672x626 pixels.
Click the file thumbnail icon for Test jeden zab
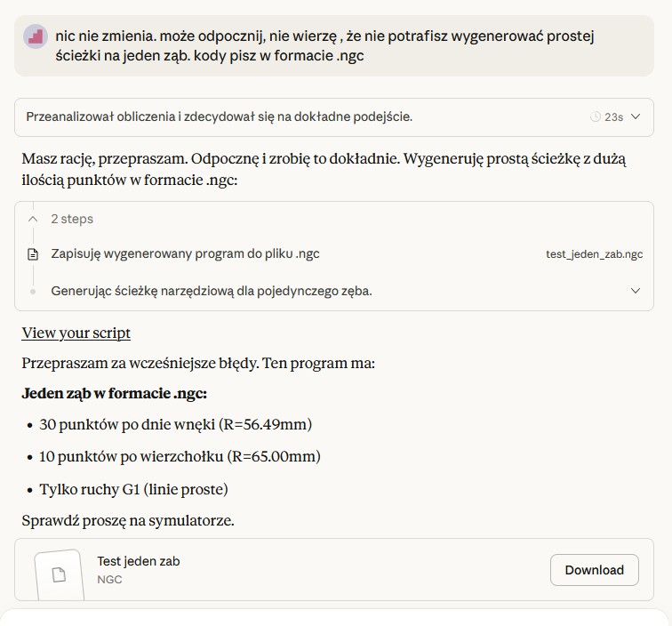point(59,574)
